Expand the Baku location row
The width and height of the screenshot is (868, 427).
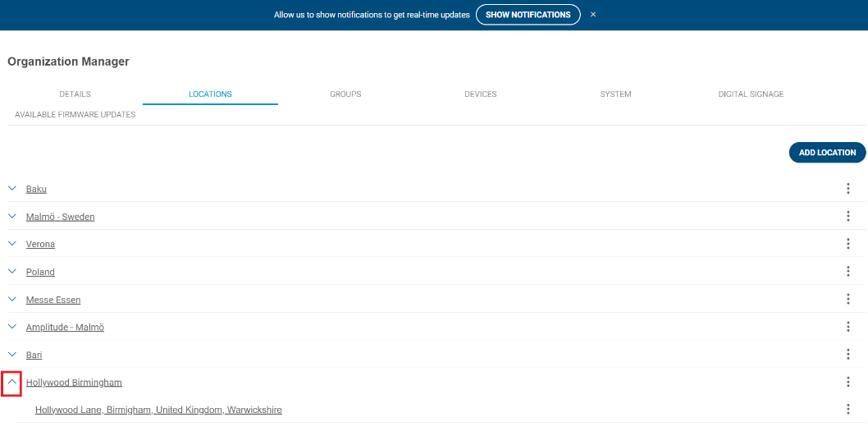(x=12, y=189)
